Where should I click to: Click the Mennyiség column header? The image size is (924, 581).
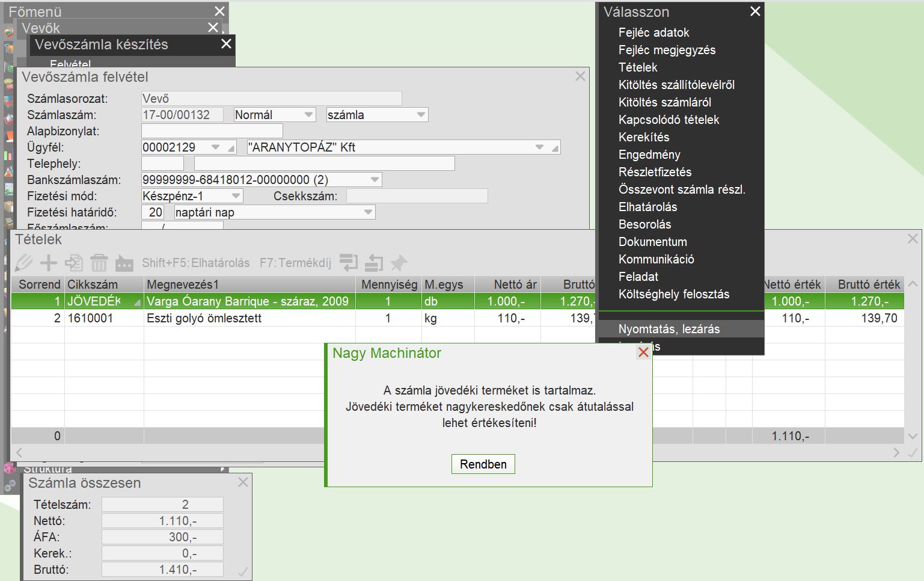(388, 284)
